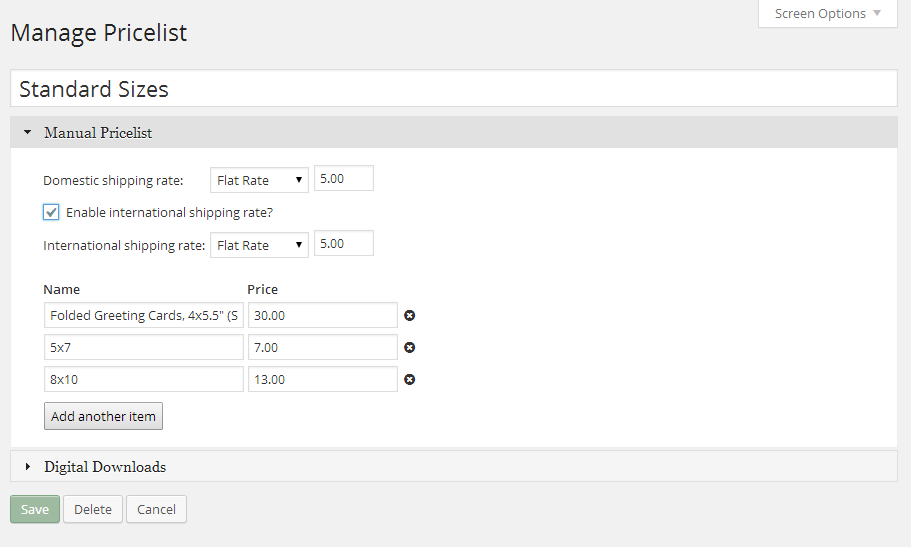
Task: Open Screen Options panel
Action: tap(827, 13)
